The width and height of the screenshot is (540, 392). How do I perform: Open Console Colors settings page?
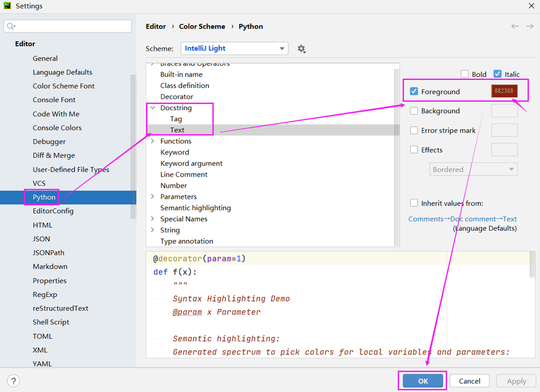(57, 128)
